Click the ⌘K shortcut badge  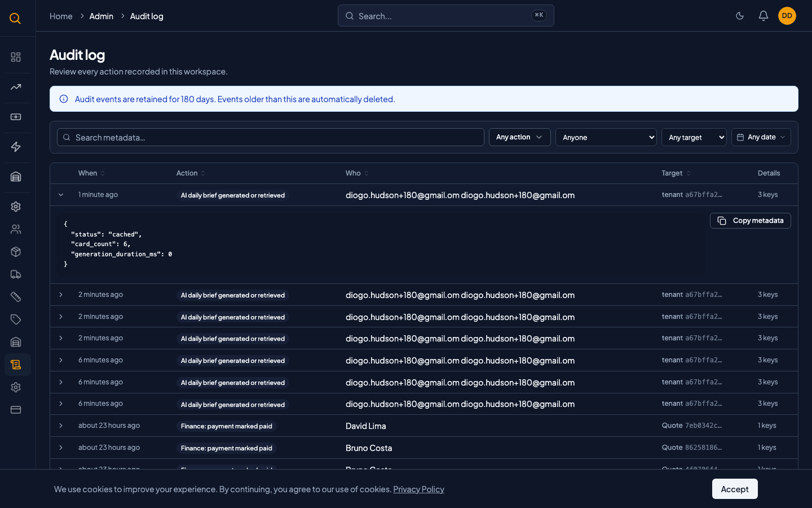point(539,15)
